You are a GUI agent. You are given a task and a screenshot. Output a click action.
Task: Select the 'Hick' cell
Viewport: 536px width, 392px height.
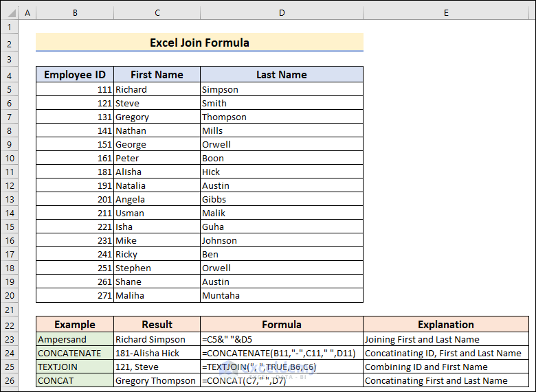coord(282,172)
